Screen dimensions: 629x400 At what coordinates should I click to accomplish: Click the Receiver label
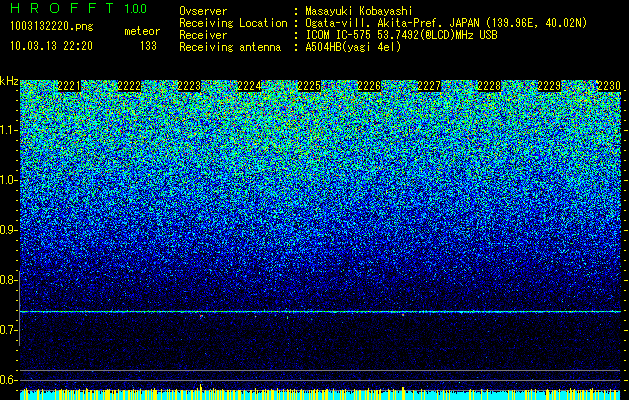203,35
